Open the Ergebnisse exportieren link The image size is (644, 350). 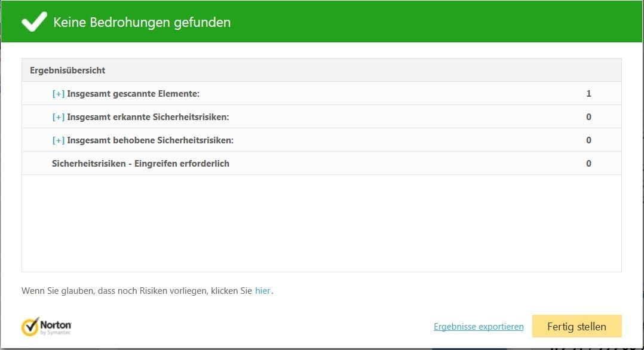click(479, 327)
